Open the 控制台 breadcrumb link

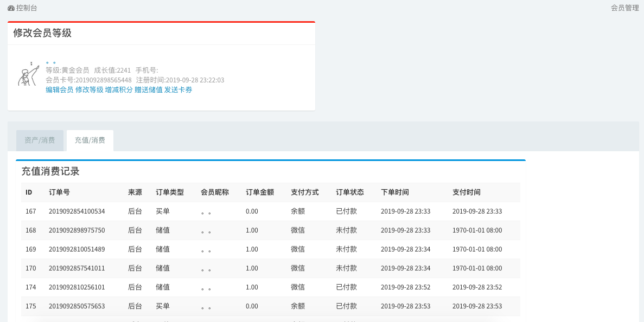point(27,8)
